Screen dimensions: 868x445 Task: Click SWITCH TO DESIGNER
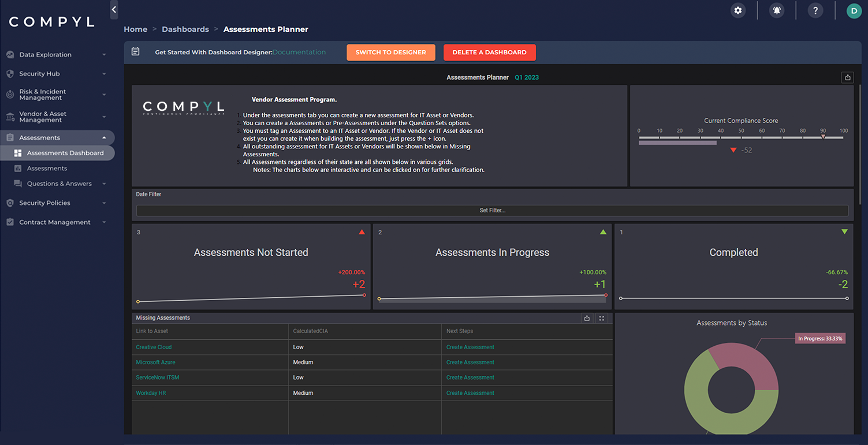click(x=391, y=52)
